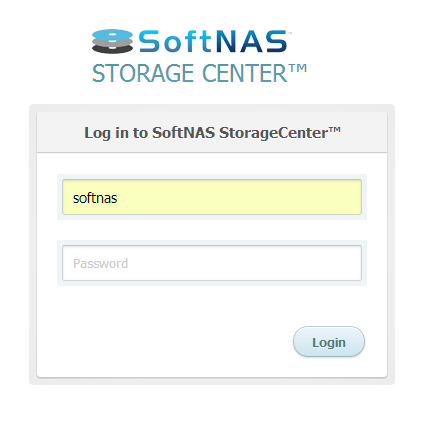Click the SoftNAS stacked disks logo icon
This screenshot has height=426, width=446.
tap(112, 41)
